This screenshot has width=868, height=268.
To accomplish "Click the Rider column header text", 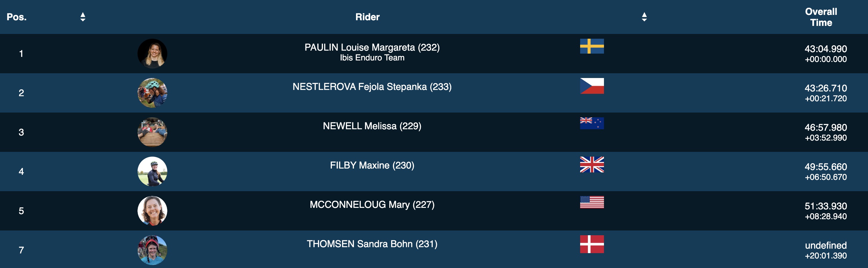I will (367, 17).
